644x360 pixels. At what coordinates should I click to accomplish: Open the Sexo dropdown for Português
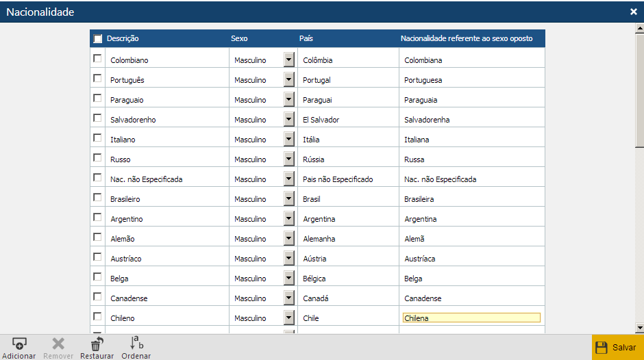288,79
